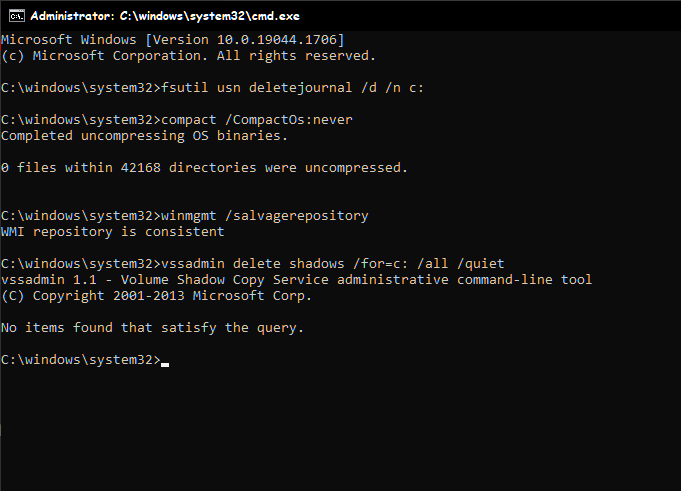
Task: Click the Microsoft Windows version line
Action: tap(172, 39)
